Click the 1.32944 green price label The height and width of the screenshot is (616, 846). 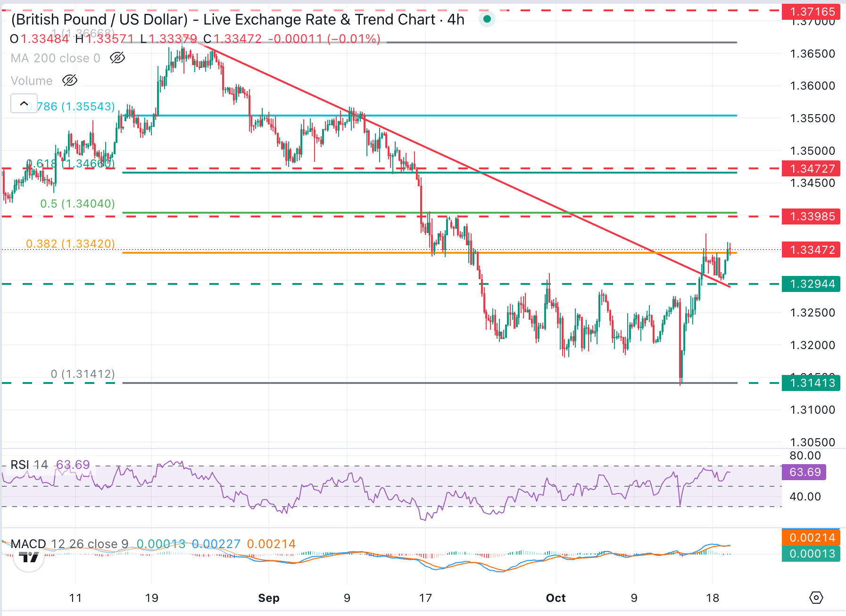(811, 284)
